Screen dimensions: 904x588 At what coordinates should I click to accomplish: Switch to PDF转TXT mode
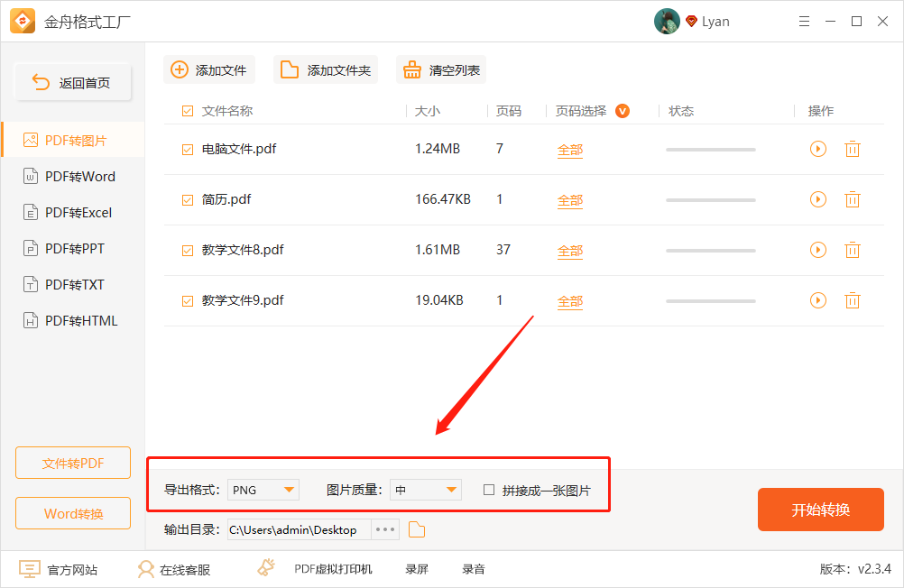(x=73, y=285)
